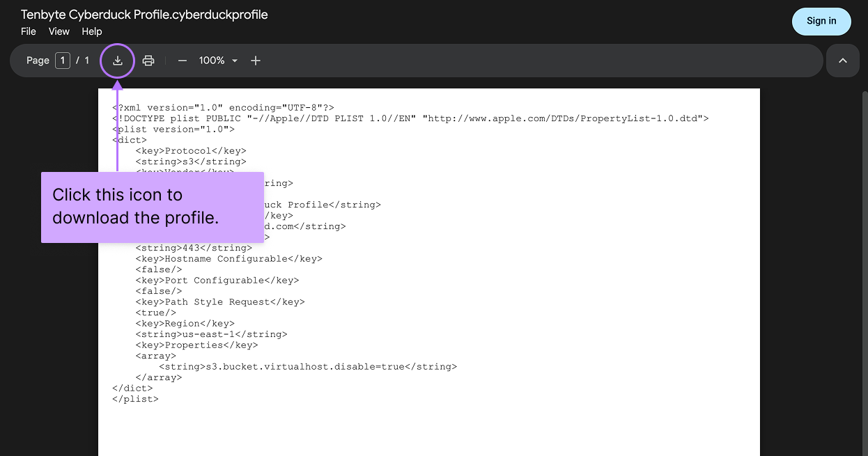The image size is (868, 456).
Task: Click the closing </dict> line
Action: click(132, 388)
